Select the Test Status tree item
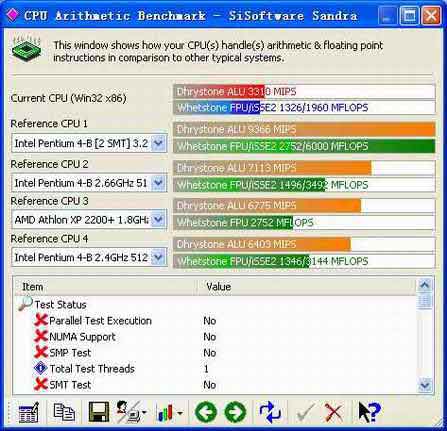Viewport: 447px width, 431px height. [x=60, y=304]
